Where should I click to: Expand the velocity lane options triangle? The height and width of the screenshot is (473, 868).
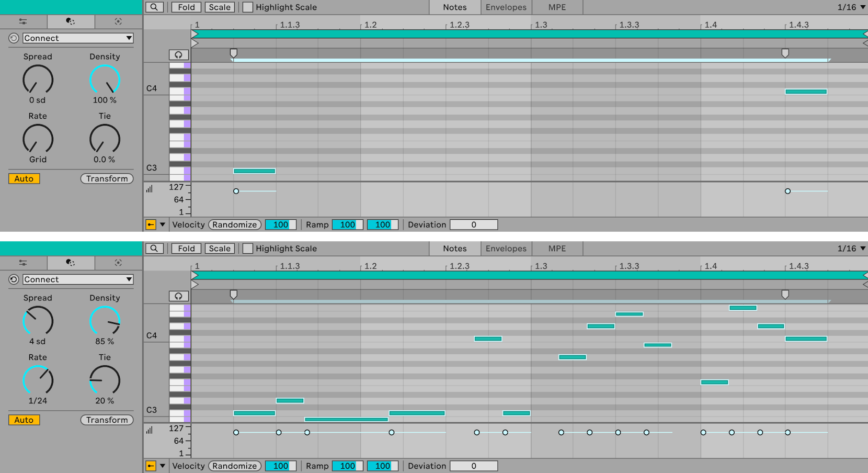[163, 224]
